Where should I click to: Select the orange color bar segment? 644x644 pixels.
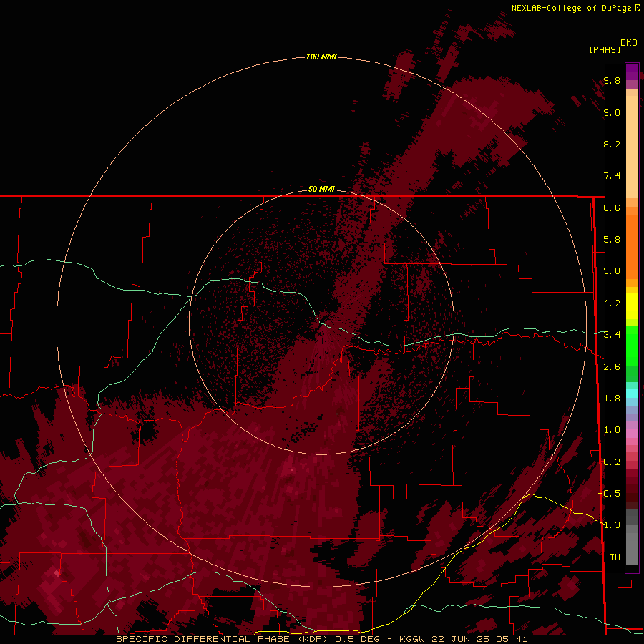pyautogui.click(x=632, y=246)
